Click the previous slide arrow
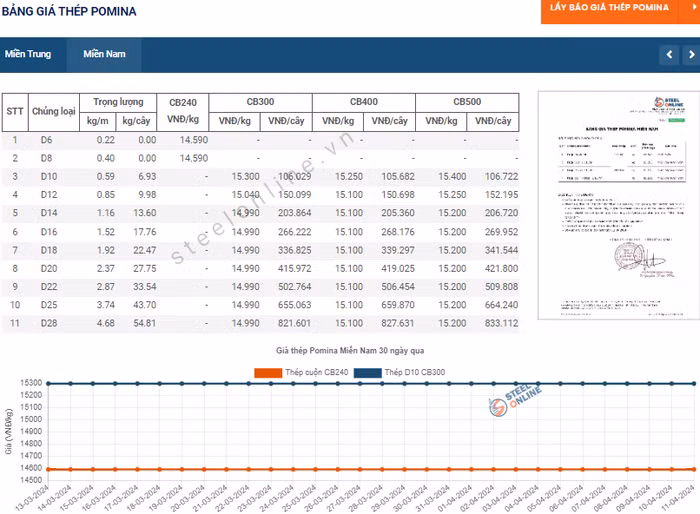 (668, 54)
